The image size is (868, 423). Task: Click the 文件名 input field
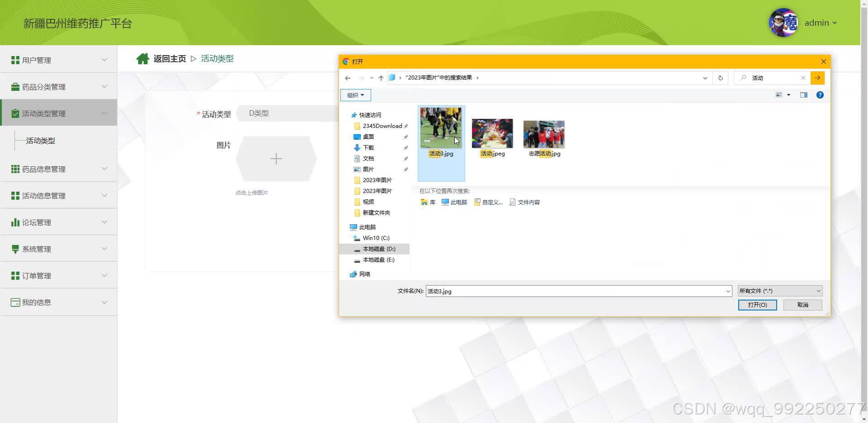[x=575, y=291]
